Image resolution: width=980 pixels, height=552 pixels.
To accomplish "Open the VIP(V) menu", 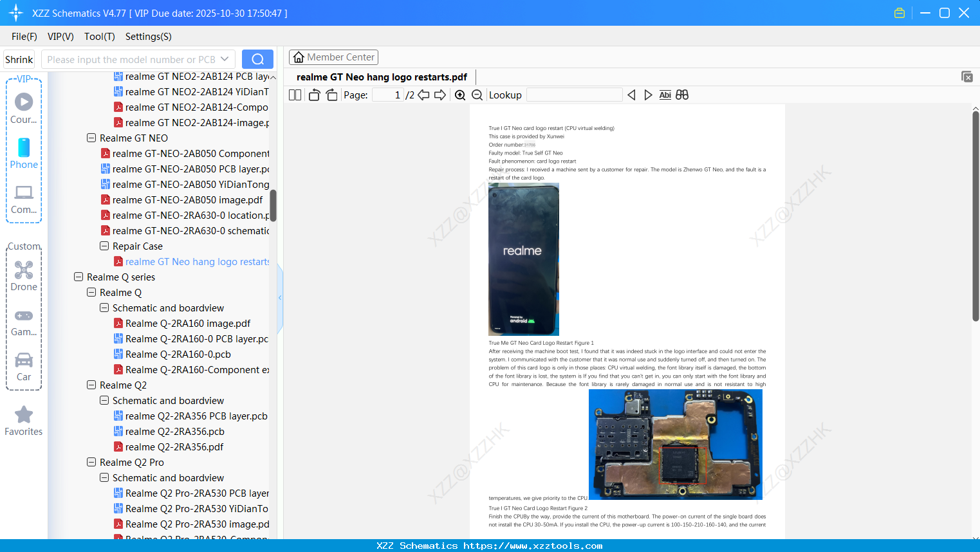I will click(60, 37).
